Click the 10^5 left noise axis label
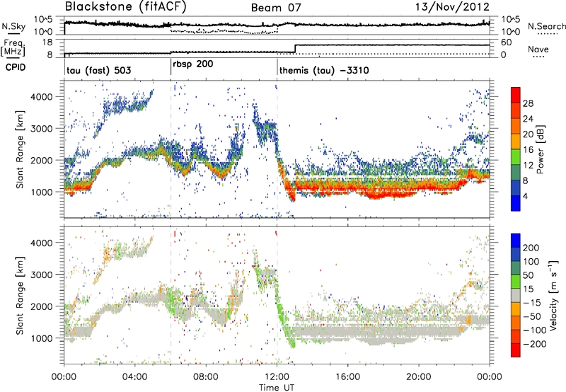Screen dimensions: 566x392 (43, 20)
